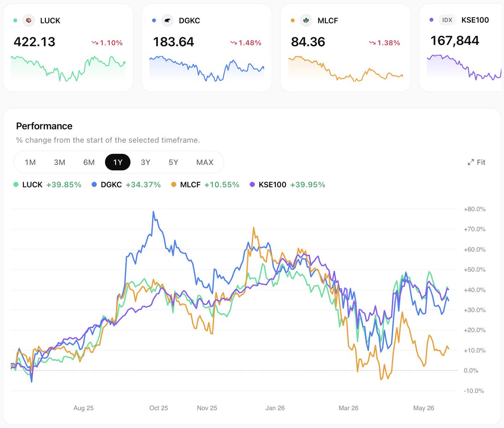Viewport: 504px width, 428px height.
Task: Select the 1Y timeframe
Action: point(118,162)
